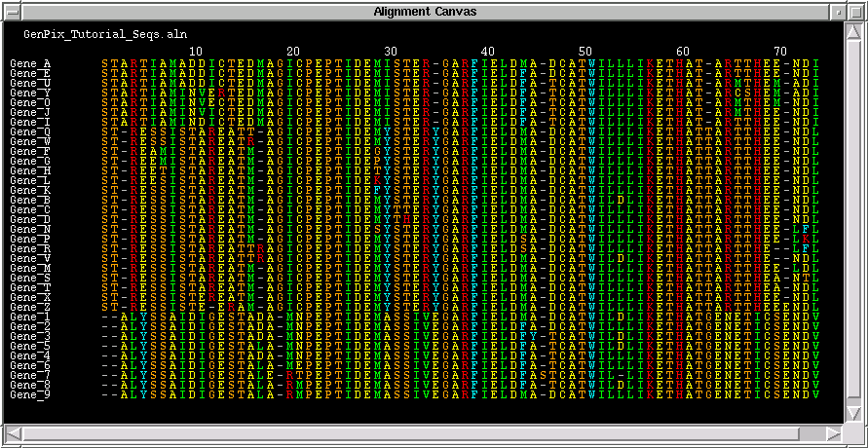Select the Gene_7 sequence label
Viewport: 868px width, 448px height.
tap(30, 375)
